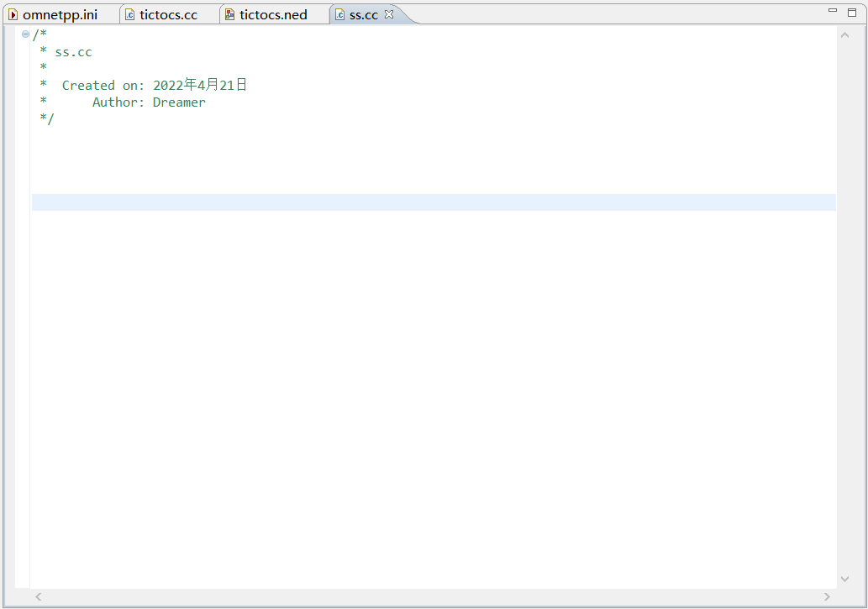Click the tictocs.ned file icon
The image size is (868, 609).
click(229, 15)
